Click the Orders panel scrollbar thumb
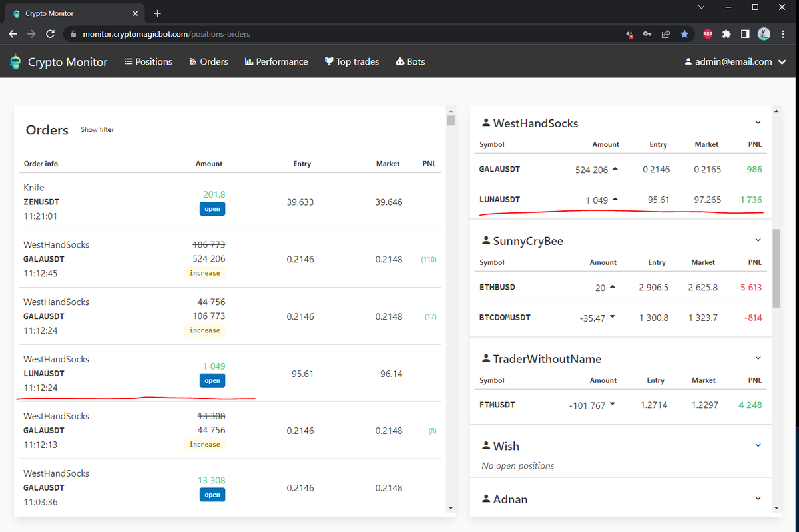 [x=451, y=121]
